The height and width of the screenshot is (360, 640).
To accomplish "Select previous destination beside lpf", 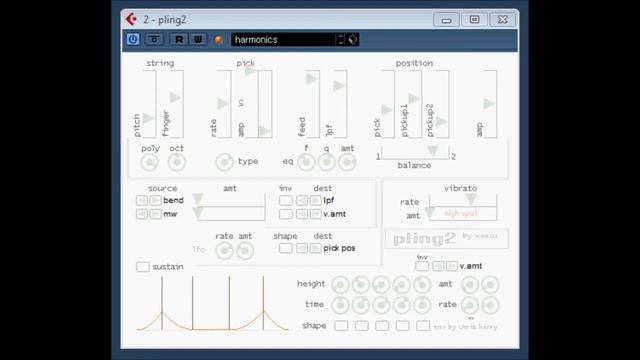I will tap(302, 200).
